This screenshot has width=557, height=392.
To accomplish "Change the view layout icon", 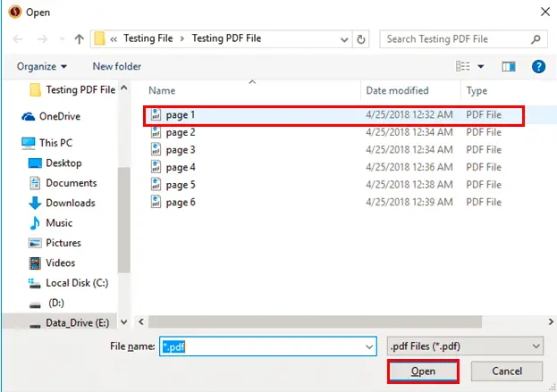I will tap(463, 66).
